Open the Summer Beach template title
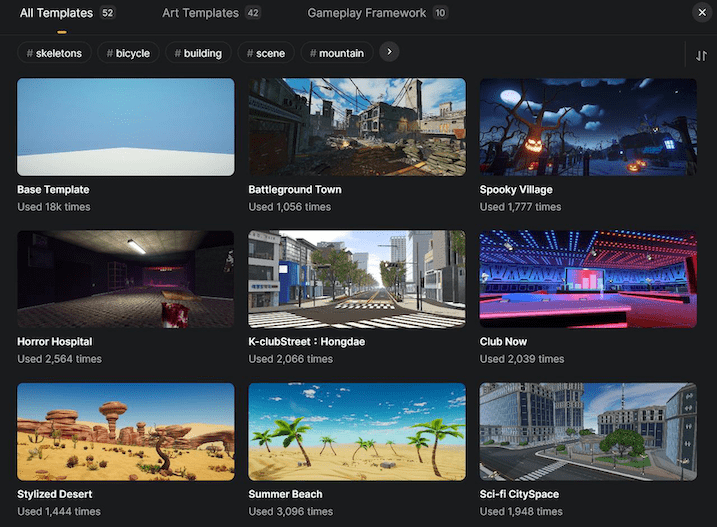Viewport: 717px width, 527px height. point(288,494)
